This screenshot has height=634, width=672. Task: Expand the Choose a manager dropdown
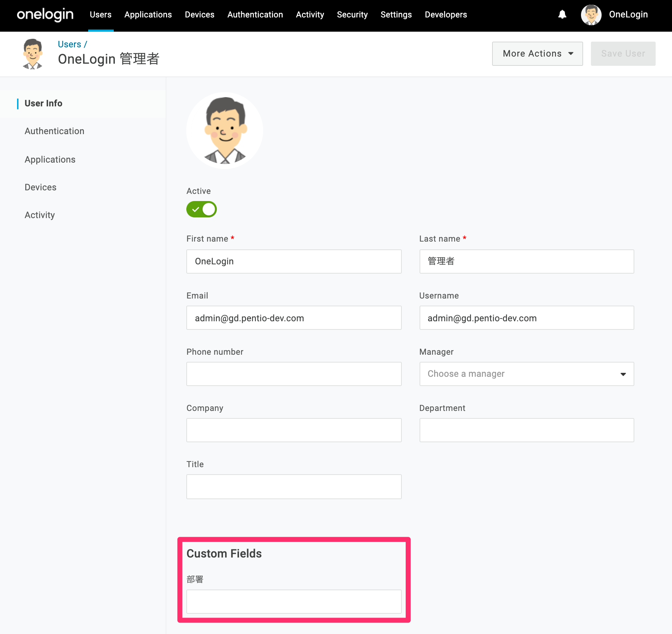527,374
